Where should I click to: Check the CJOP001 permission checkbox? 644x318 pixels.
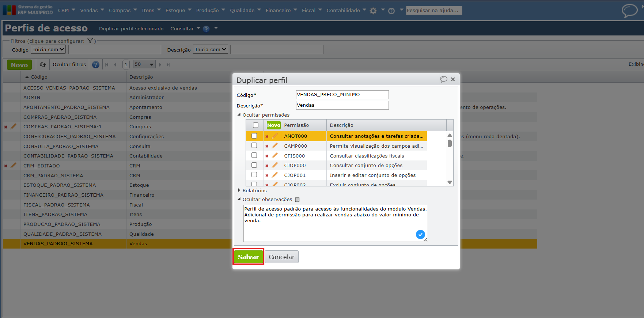tap(254, 175)
